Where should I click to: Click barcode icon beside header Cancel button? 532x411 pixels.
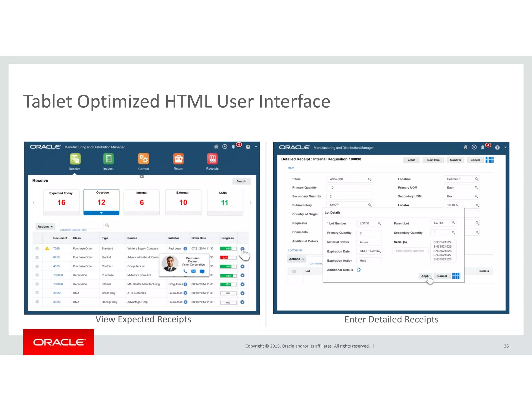click(x=489, y=160)
